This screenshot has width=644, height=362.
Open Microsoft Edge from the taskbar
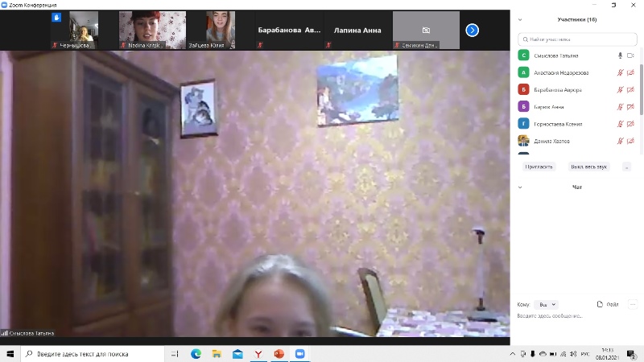(x=196, y=354)
